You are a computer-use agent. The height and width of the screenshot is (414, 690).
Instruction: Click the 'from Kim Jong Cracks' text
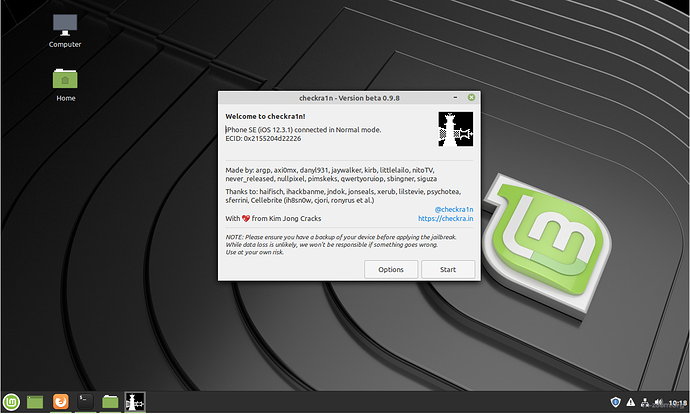(286, 219)
